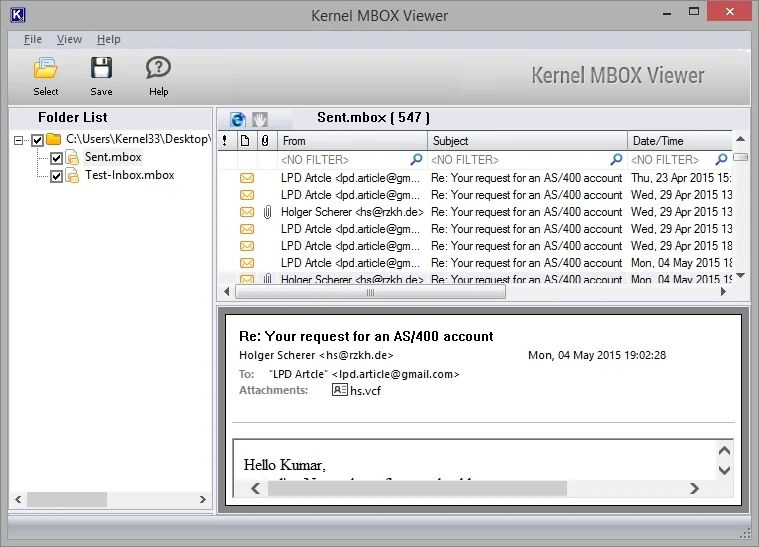The image size is (759, 547).
Task: Click folder list scroll right arrow
Action: (203, 499)
